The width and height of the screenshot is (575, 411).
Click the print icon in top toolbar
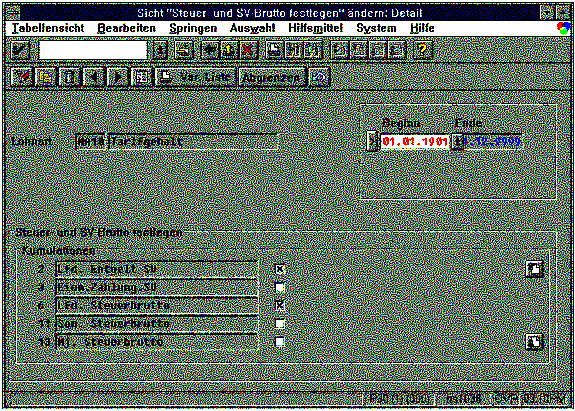click(274, 50)
